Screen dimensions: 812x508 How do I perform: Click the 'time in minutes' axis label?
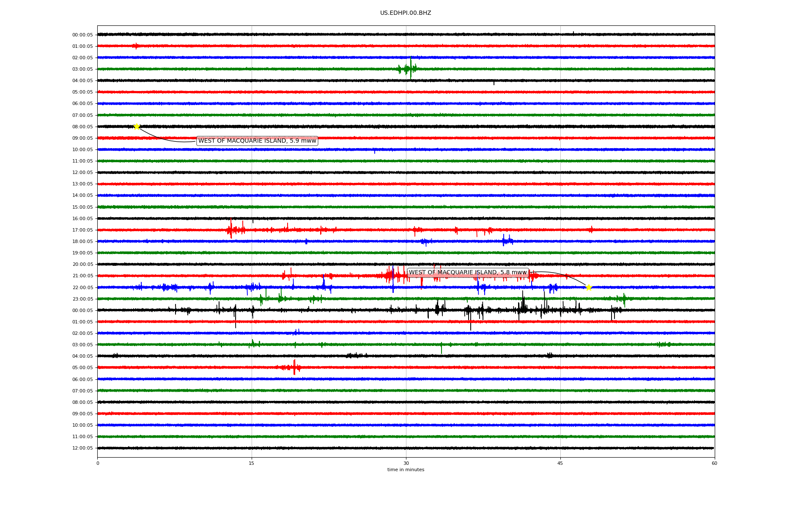(x=406, y=470)
